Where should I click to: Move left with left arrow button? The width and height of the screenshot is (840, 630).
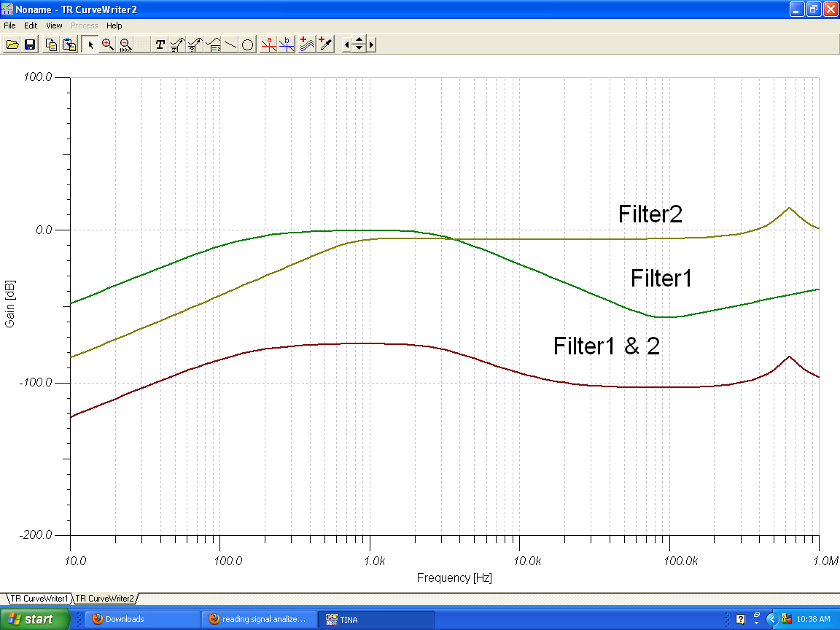tap(346, 44)
